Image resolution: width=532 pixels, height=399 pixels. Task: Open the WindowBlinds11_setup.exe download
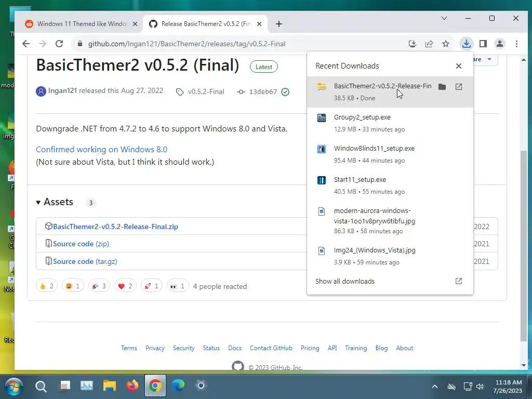click(390, 154)
